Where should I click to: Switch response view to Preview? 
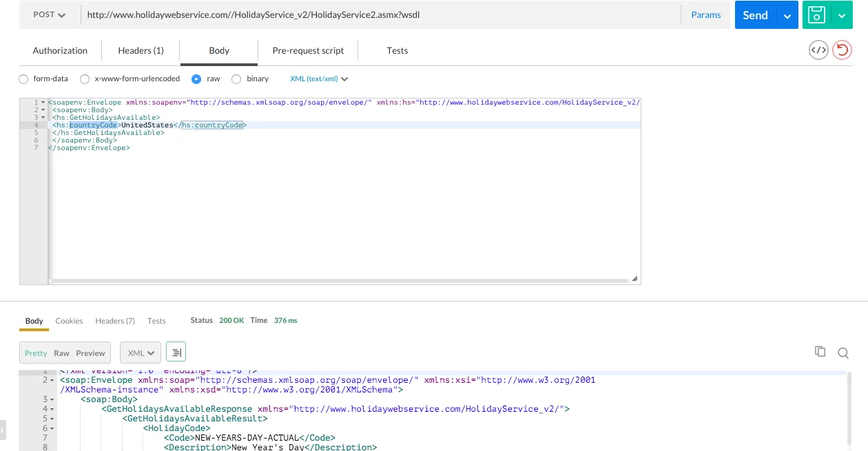pos(90,353)
